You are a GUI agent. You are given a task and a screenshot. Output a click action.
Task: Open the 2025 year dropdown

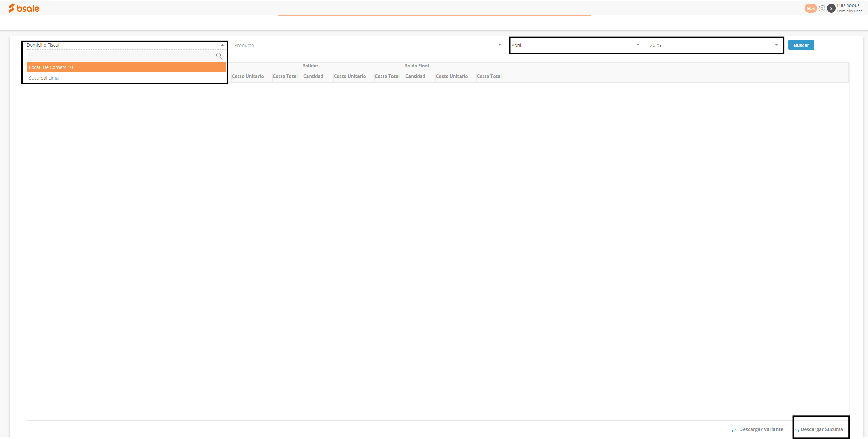(x=714, y=45)
